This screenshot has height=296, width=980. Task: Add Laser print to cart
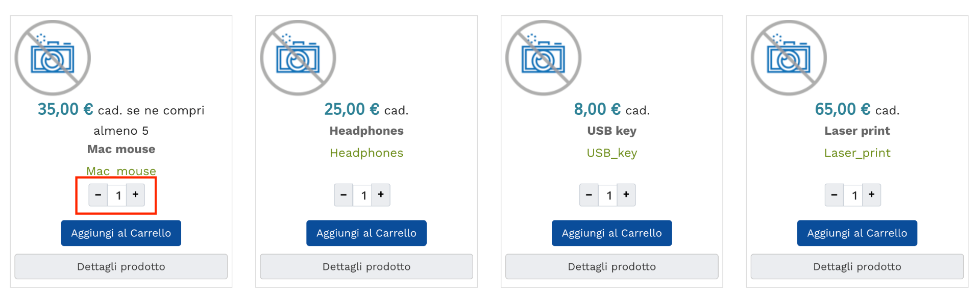pos(857,233)
